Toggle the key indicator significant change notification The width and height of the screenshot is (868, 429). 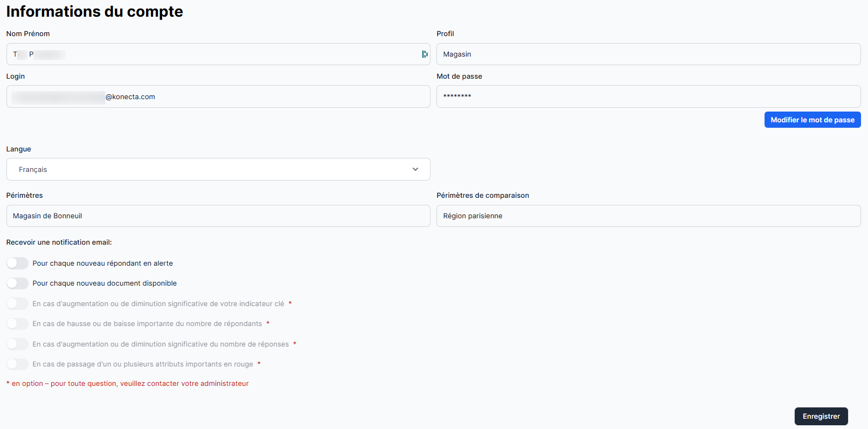pyautogui.click(x=17, y=303)
